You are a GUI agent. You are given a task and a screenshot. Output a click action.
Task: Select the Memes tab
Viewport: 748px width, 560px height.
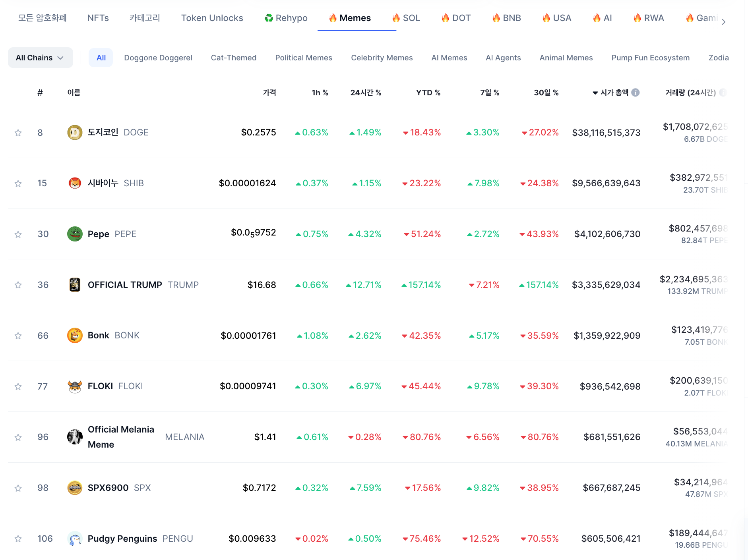pos(350,18)
